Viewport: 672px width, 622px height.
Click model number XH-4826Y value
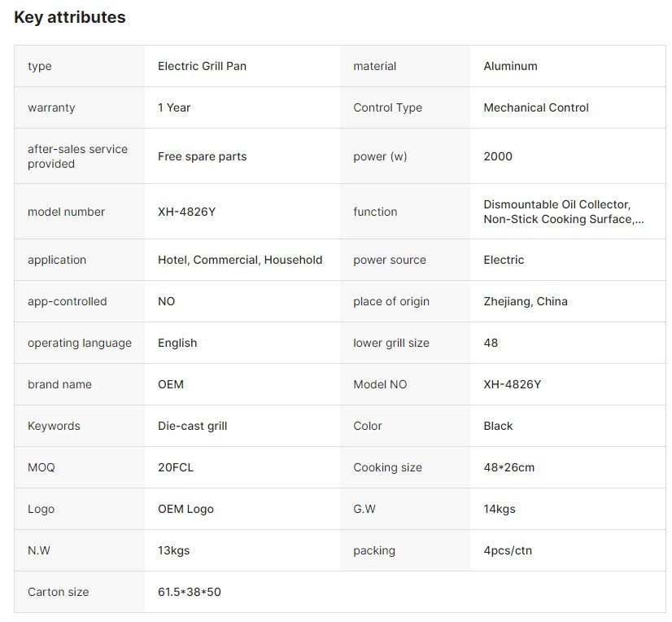[187, 212]
